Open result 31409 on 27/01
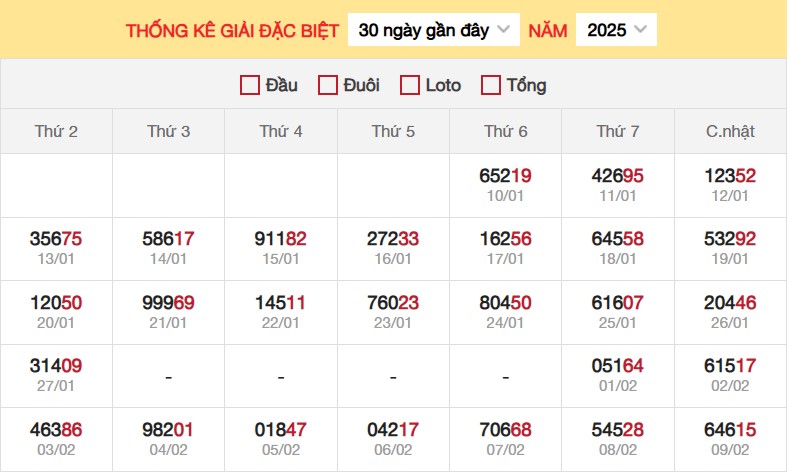Screen dimensions: 790x475 click(x=56, y=366)
